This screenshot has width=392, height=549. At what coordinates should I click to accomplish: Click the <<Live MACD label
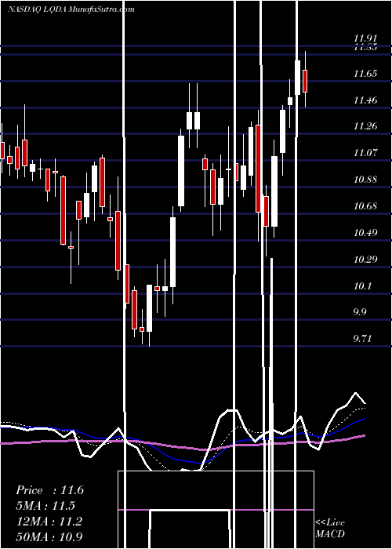pos(330,528)
